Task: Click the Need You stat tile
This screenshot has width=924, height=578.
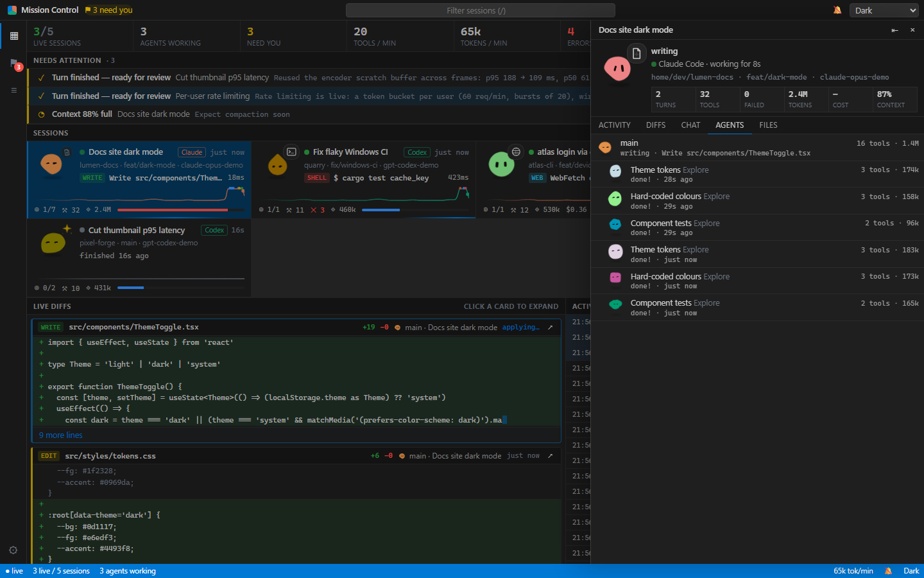Action: 293,36
